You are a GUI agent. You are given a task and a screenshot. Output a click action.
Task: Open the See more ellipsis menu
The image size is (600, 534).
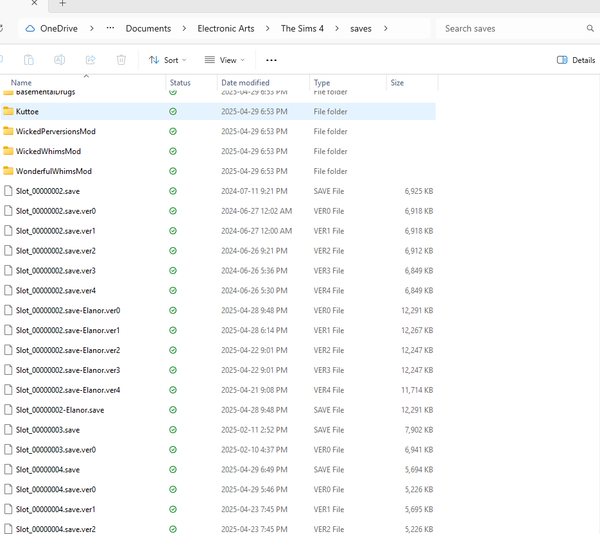(x=271, y=60)
